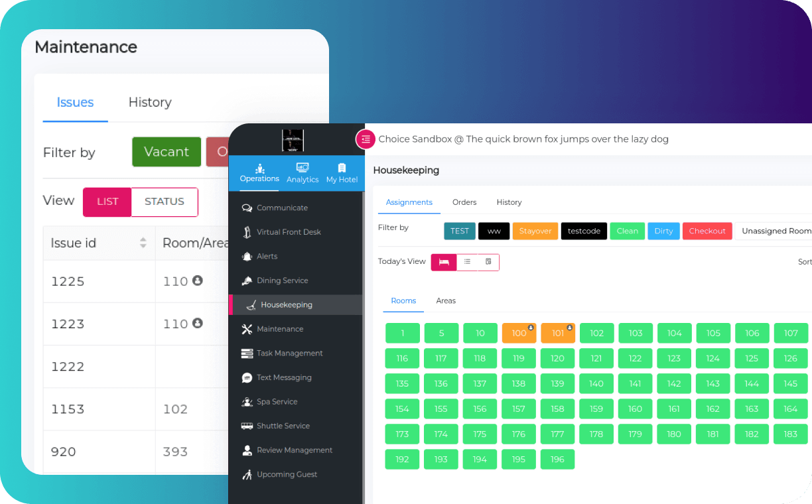Open Alerts bell item in the sidebar

click(x=267, y=256)
